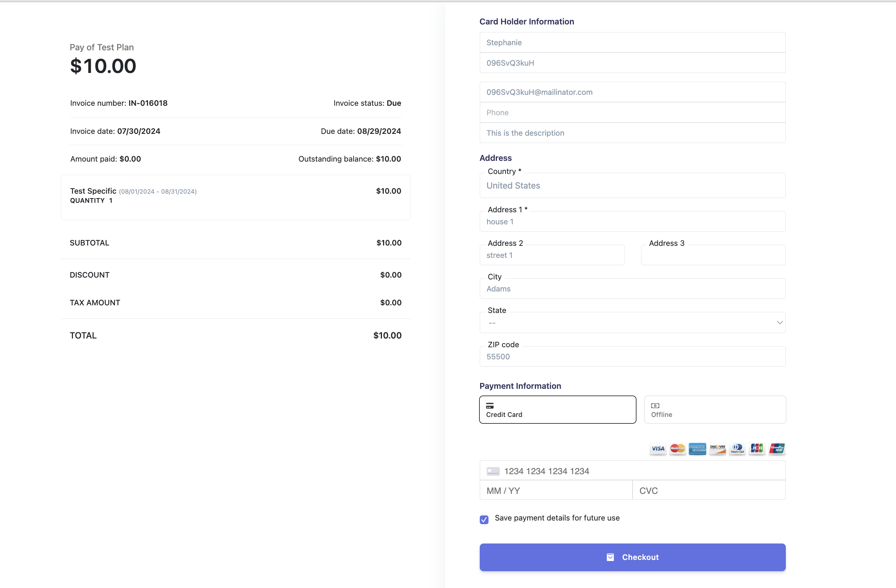Click the cash icon in Offline option
The height and width of the screenshot is (588, 896).
point(655,405)
